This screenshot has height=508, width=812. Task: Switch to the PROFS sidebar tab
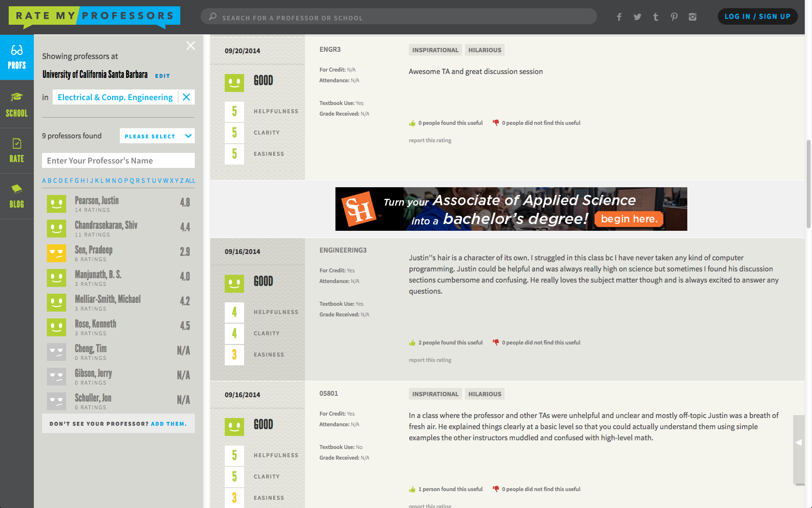tap(17, 57)
